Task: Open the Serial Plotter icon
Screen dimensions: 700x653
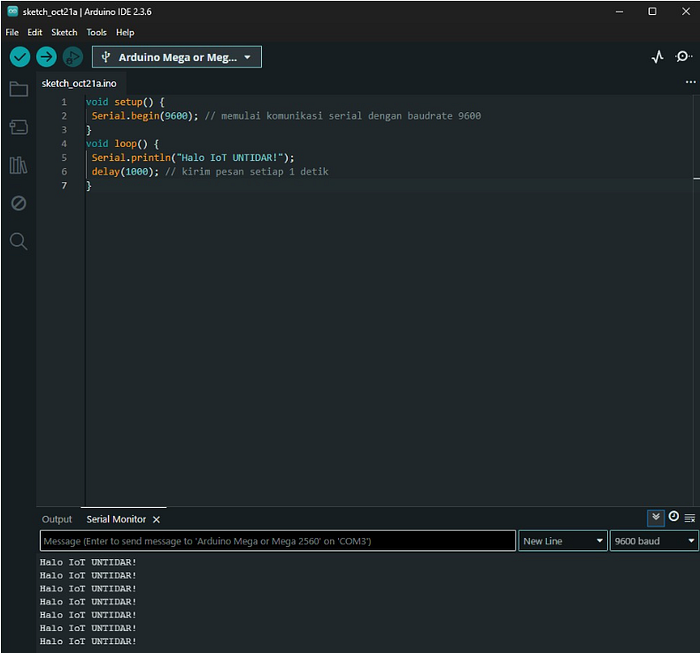Action: (657, 57)
